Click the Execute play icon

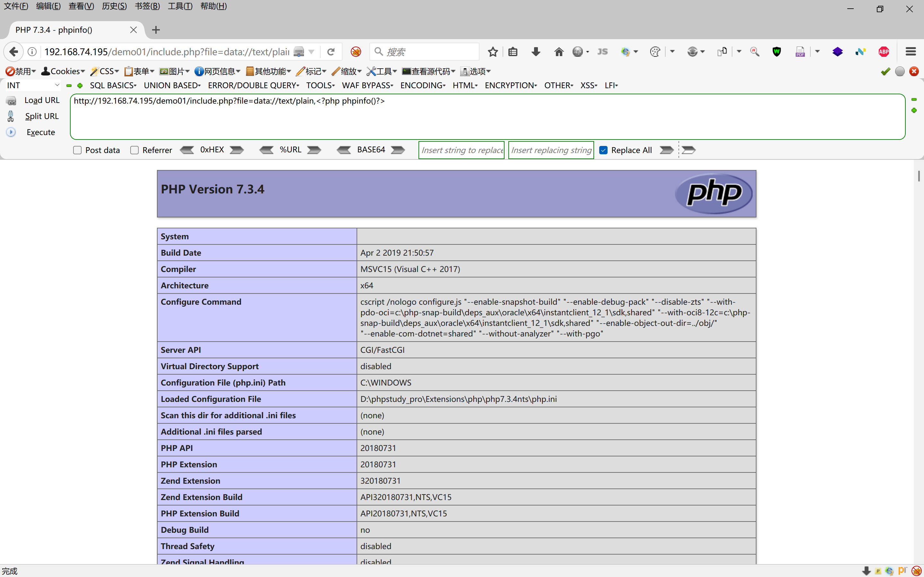click(11, 132)
